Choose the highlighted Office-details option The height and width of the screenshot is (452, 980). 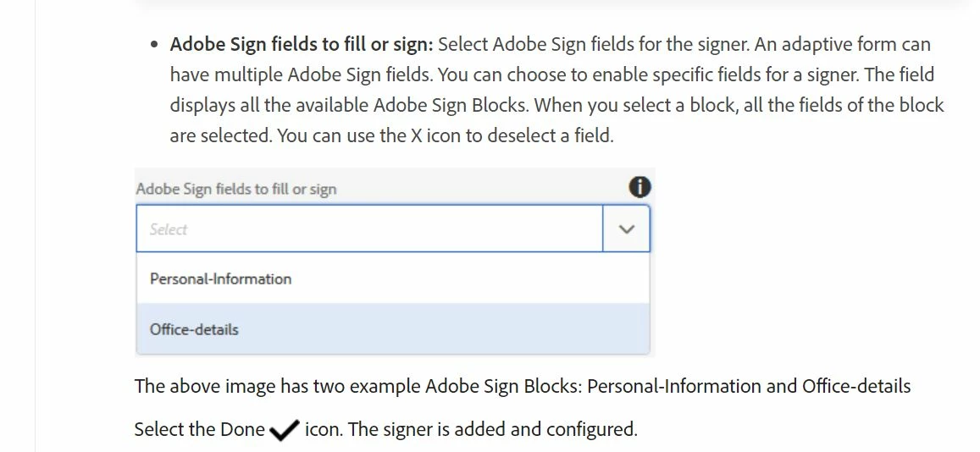click(393, 329)
